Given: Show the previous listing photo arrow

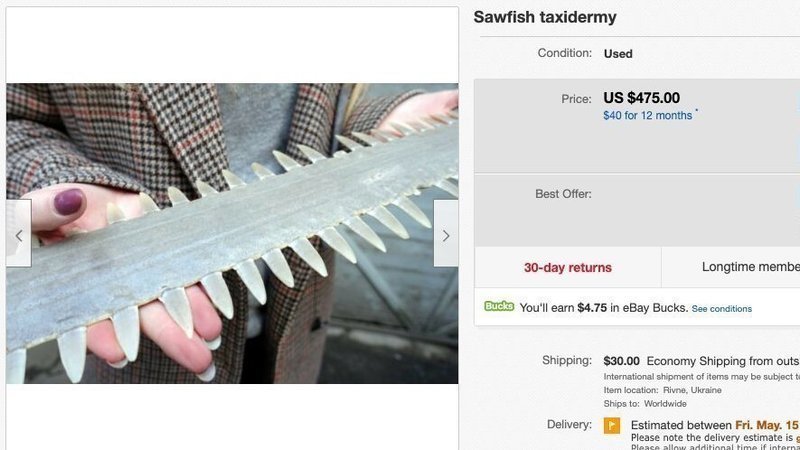Looking at the screenshot, I should [x=19, y=234].
